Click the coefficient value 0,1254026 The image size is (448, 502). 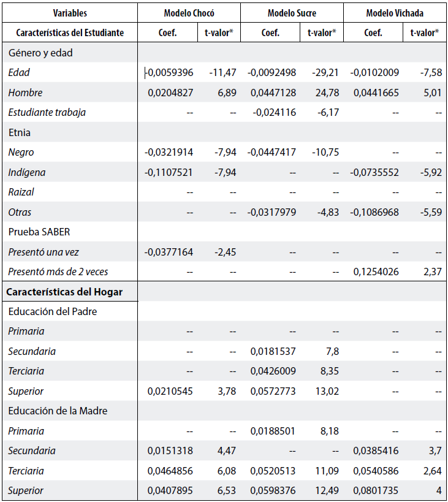[x=375, y=272]
